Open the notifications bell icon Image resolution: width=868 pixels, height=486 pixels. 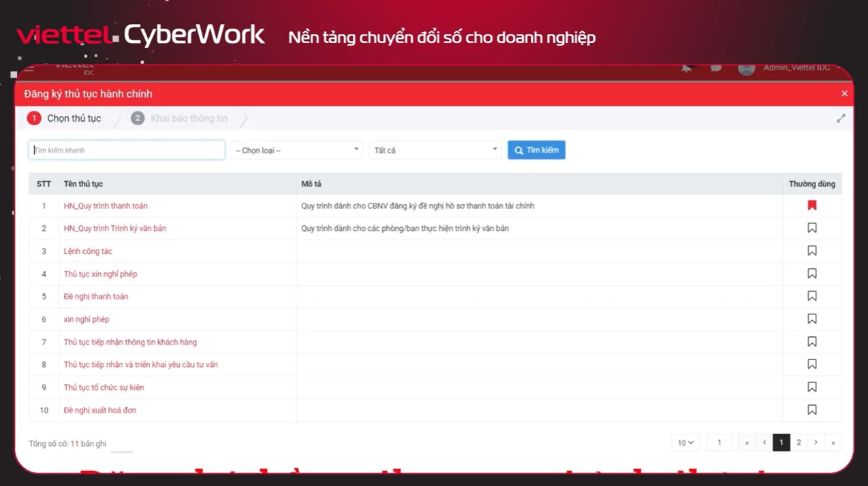click(x=686, y=68)
